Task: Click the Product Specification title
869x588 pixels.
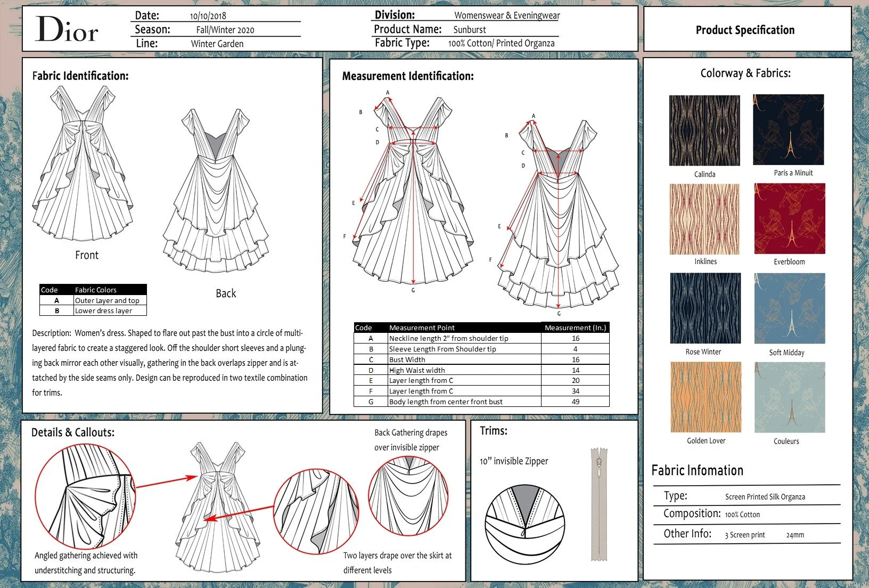Action: coord(745,30)
